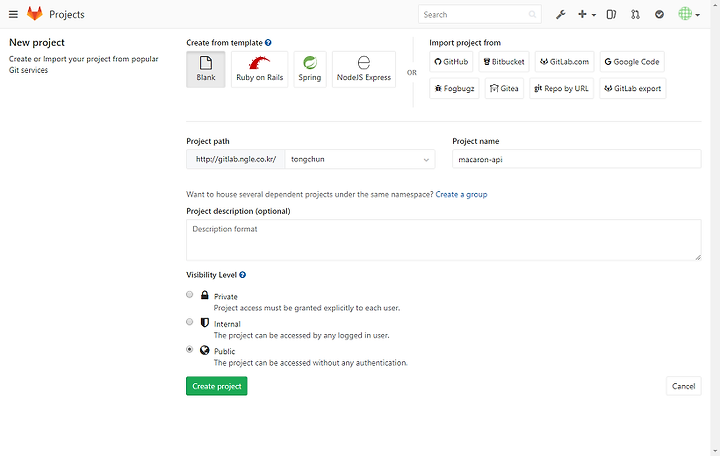The height and width of the screenshot is (456, 720).
Task: Click the Create project button
Action: tap(217, 386)
